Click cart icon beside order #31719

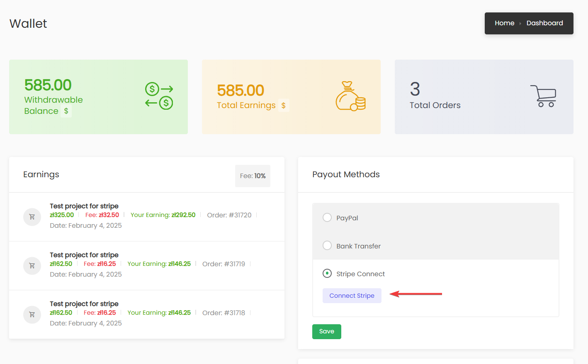point(32,266)
